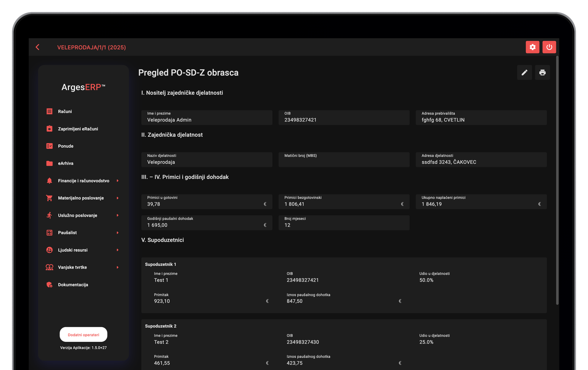
Task: Click the Ponude sidebar icon
Action: pyautogui.click(x=50, y=146)
